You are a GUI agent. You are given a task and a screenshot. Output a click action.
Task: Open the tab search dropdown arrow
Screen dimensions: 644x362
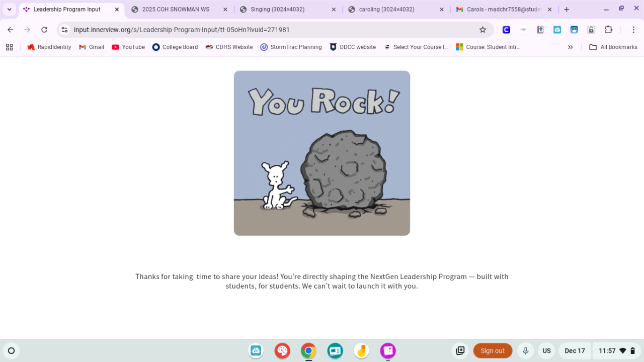click(x=9, y=10)
